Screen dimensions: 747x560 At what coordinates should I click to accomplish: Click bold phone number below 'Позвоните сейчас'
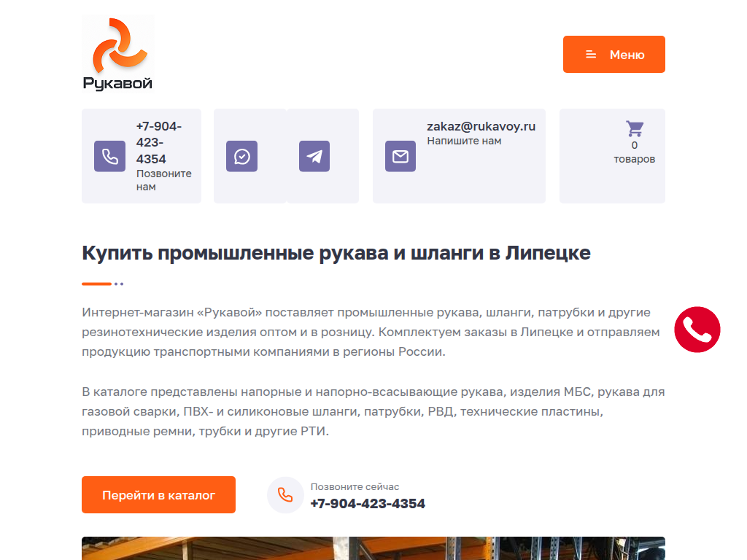coord(368,503)
